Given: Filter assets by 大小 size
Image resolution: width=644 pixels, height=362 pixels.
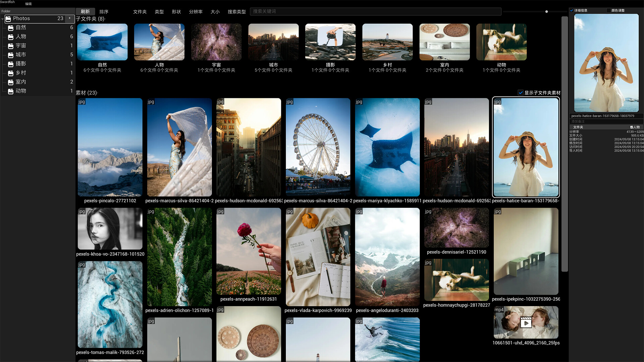Looking at the screenshot, I should [x=215, y=12].
